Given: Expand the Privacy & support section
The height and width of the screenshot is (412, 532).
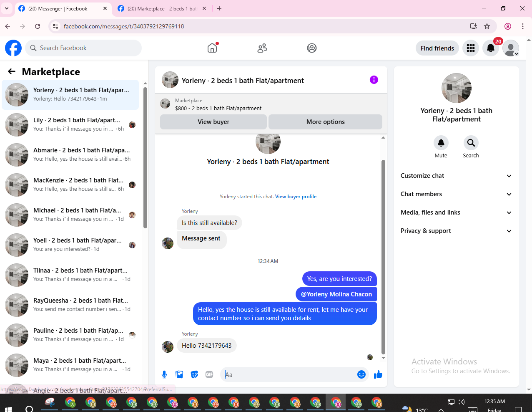Looking at the screenshot, I should click(457, 231).
